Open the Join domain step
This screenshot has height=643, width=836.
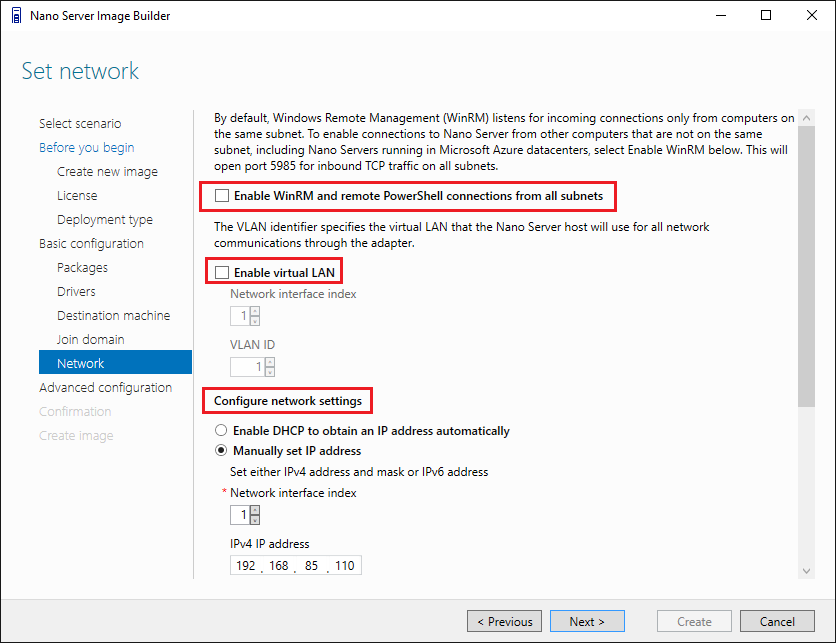91,340
